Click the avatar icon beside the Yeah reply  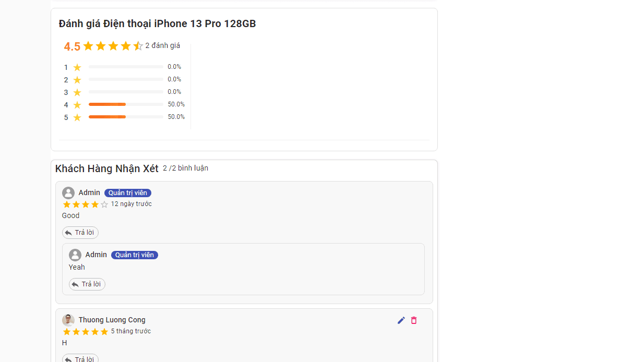click(x=75, y=255)
